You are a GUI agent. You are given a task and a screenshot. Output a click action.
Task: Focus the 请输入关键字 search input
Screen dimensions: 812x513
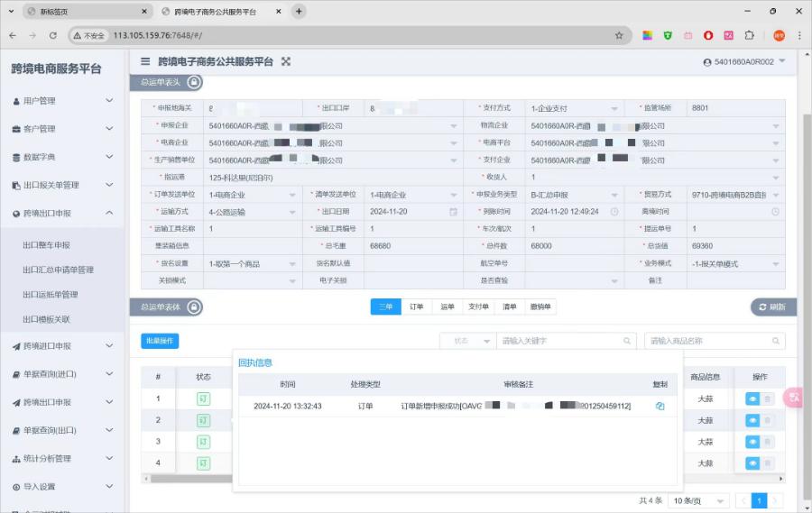(x=566, y=341)
